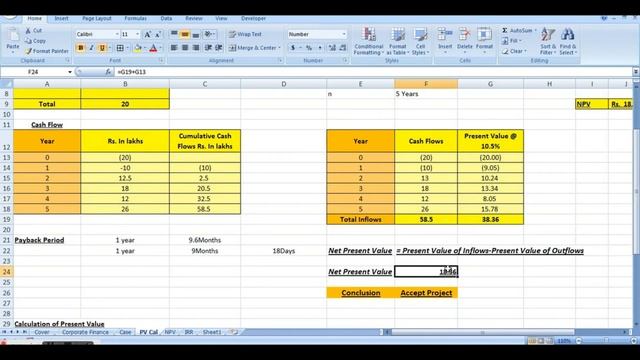The height and width of the screenshot is (360, 640).
Task: Open the Review ribbon tab
Action: [194, 18]
